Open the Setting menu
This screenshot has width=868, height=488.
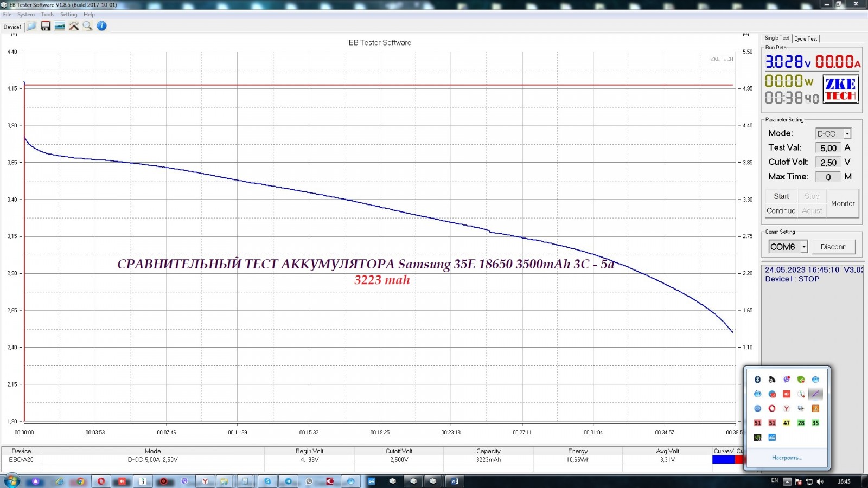point(68,15)
